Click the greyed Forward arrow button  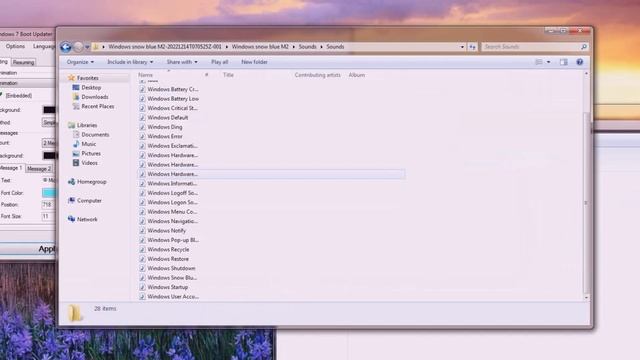click(78, 47)
